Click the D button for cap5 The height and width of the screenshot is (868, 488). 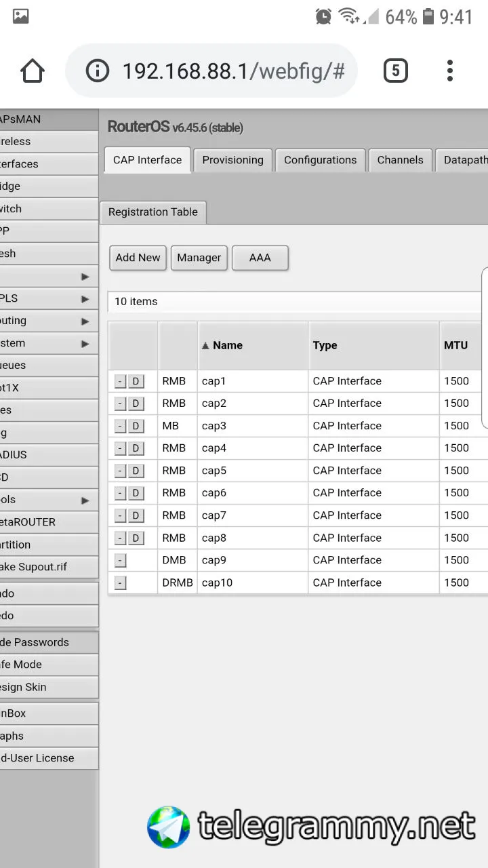[x=136, y=471]
